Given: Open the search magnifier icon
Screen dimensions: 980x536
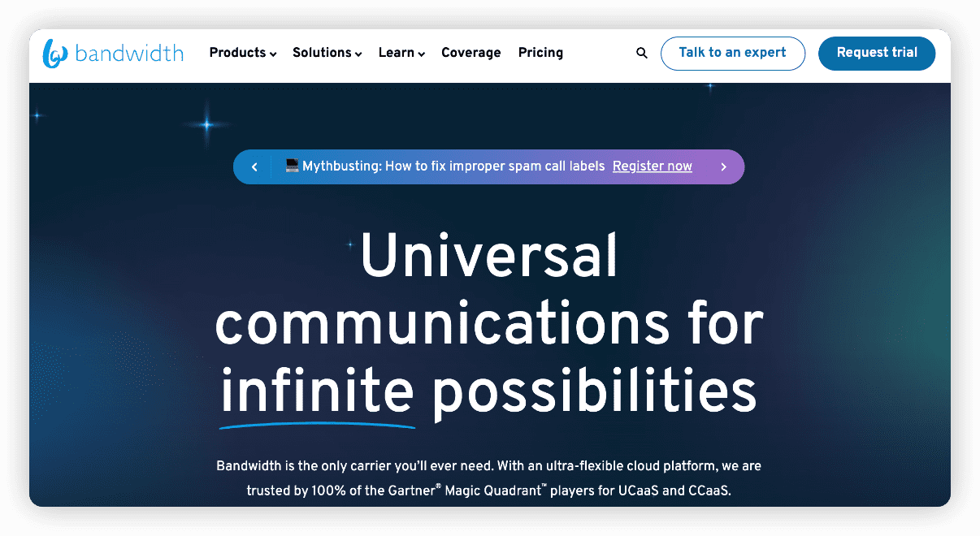Looking at the screenshot, I should point(642,53).
